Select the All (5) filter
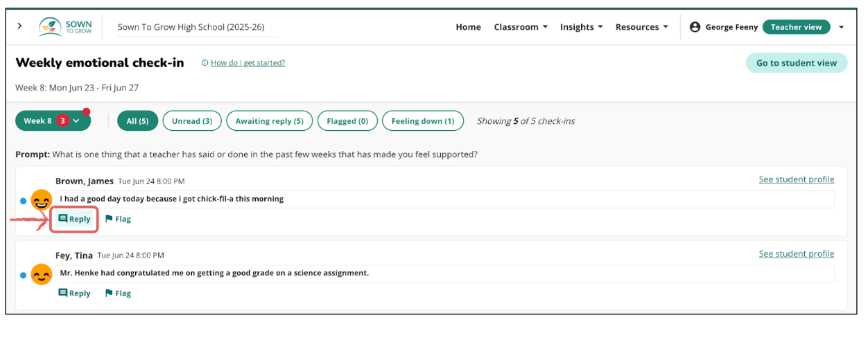 pyautogui.click(x=137, y=121)
